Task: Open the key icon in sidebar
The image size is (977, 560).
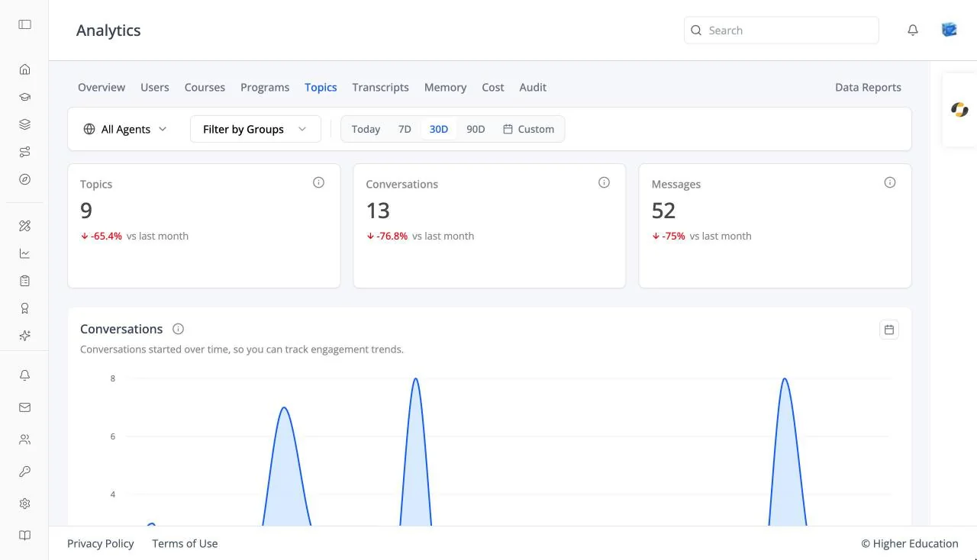Action: 24,471
